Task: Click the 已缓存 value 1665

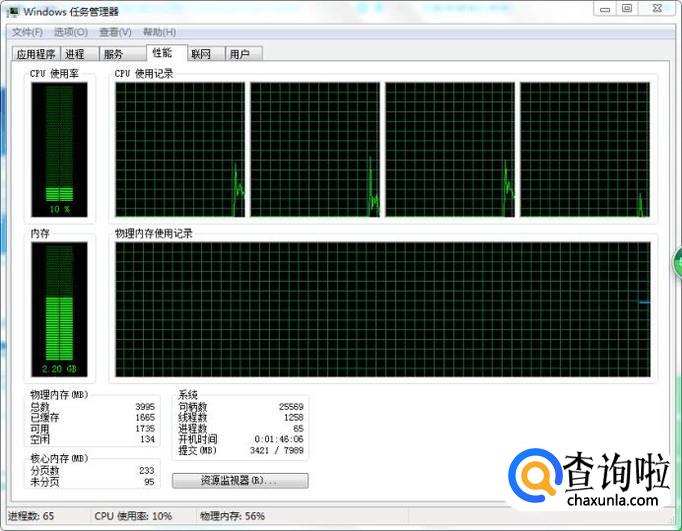Action: point(145,417)
